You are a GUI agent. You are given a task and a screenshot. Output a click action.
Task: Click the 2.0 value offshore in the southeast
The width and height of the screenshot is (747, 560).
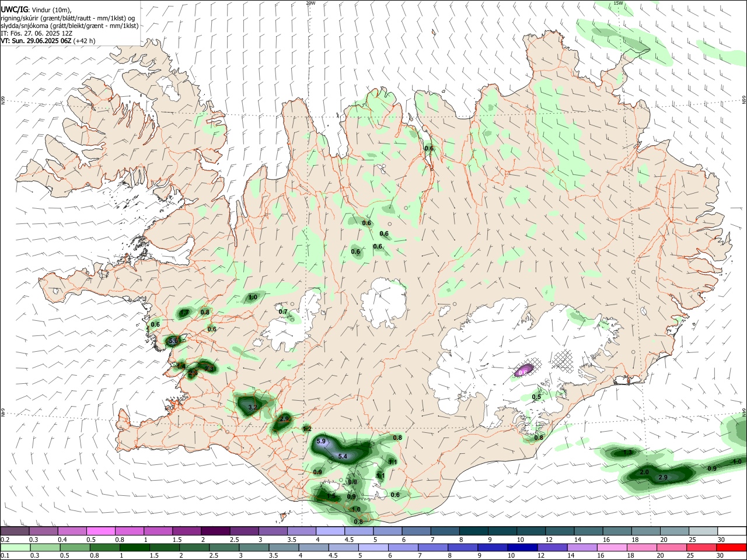(644, 472)
